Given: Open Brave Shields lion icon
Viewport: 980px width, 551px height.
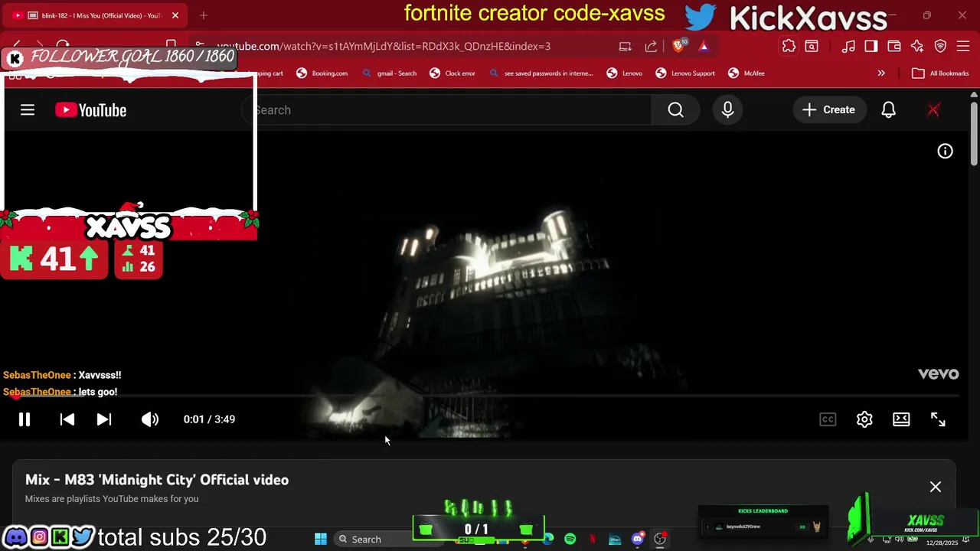Looking at the screenshot, I should pyautogui.click(x=678, y=47).
